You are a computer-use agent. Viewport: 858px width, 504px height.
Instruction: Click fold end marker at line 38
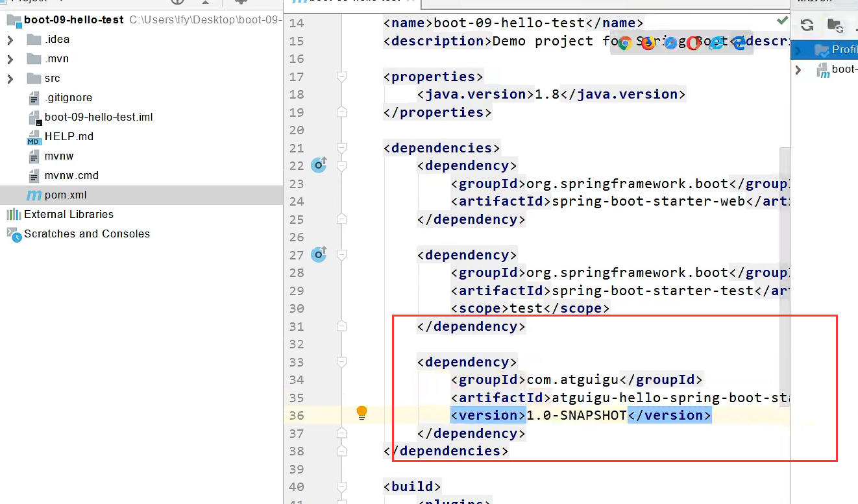[x=342, y=451]
